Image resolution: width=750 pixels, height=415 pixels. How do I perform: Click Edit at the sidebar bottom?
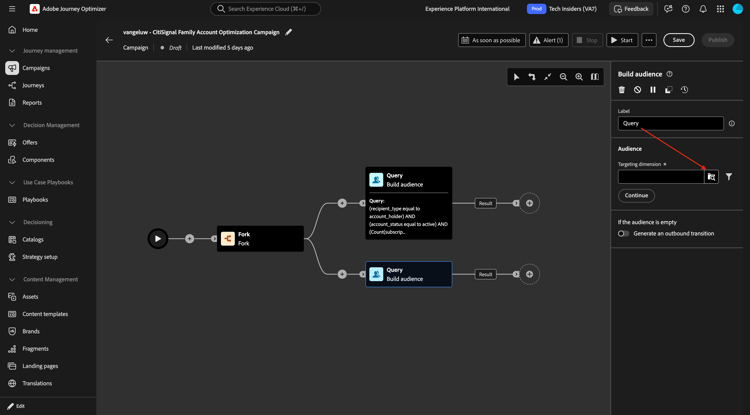[16, 406]
